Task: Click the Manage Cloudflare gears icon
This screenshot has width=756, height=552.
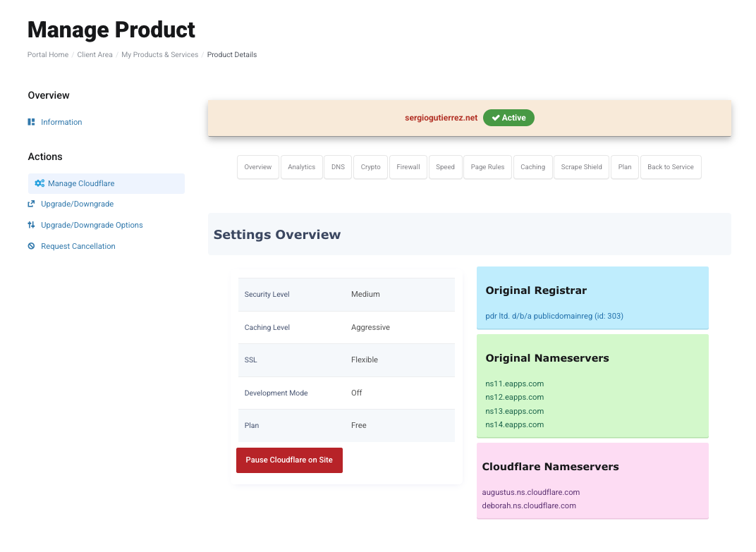Action: click(x=39, y=183)
